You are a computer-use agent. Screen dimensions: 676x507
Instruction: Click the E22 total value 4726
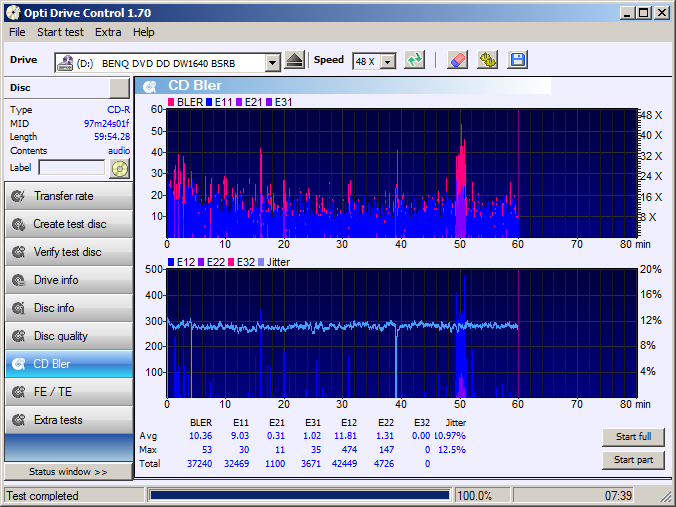(384, 463)
